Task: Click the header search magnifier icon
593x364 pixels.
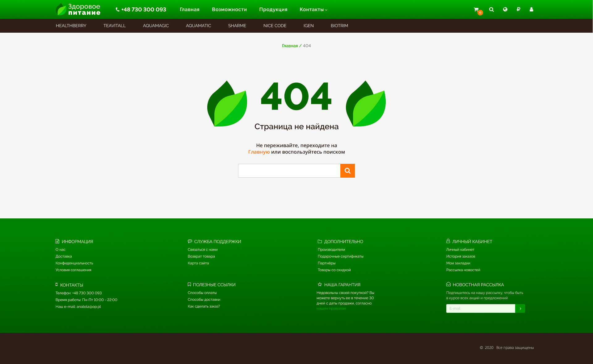Action: (491, 10)
